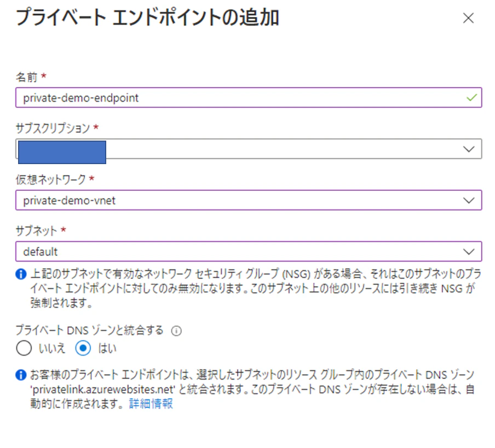Click the 仮想ネットワーク label text
495x448 pixels.
click(x=50, y=180)
